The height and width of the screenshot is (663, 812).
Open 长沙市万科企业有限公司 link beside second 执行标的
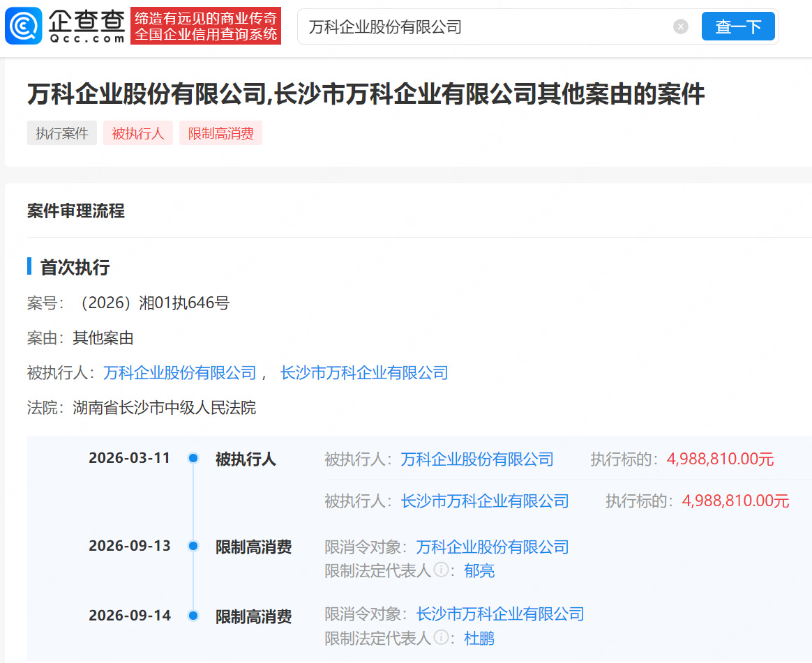click(x=485, y=501)
